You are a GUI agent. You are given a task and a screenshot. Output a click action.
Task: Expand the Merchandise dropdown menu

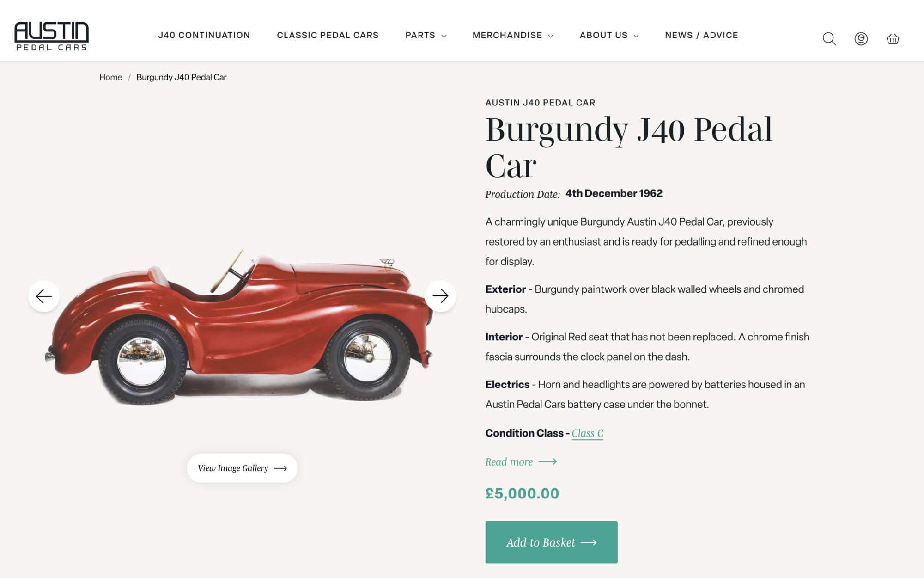(512, 35)
